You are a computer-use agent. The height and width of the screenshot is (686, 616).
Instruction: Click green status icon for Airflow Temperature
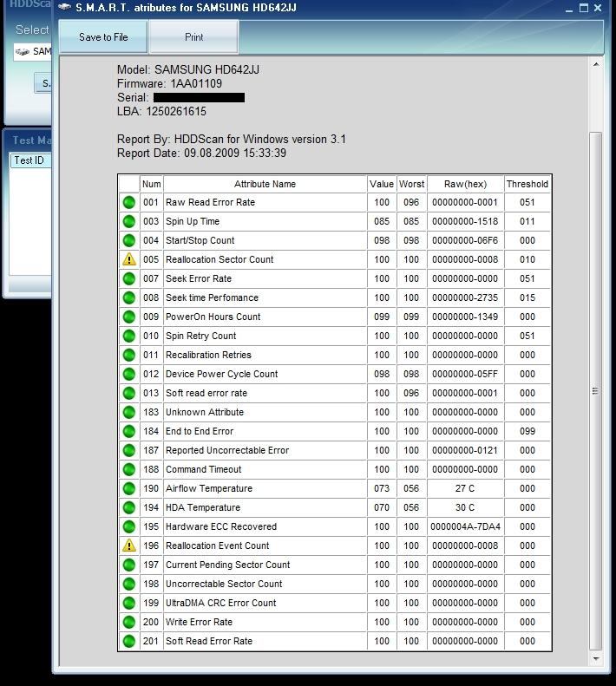pos(129,488)
